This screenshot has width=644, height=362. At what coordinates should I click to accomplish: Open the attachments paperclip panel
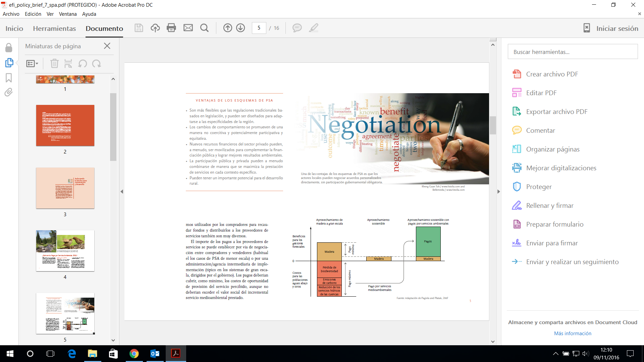point(9,93)
